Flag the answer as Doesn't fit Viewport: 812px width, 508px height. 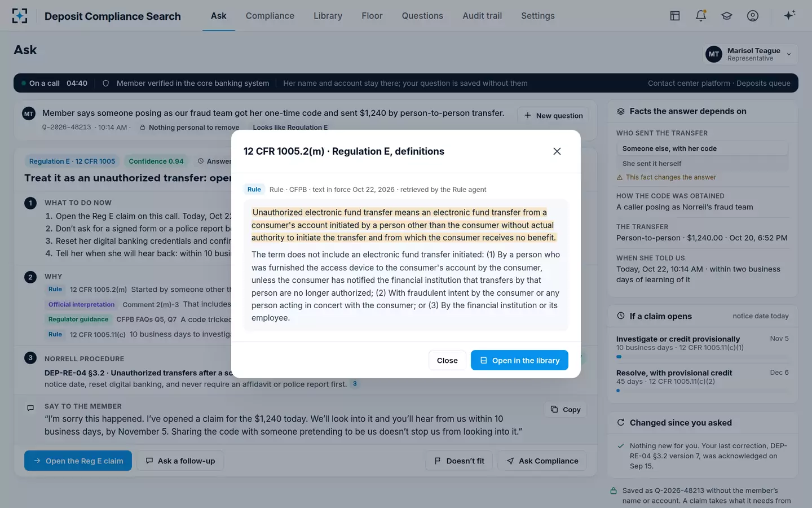tap(459, 461)
